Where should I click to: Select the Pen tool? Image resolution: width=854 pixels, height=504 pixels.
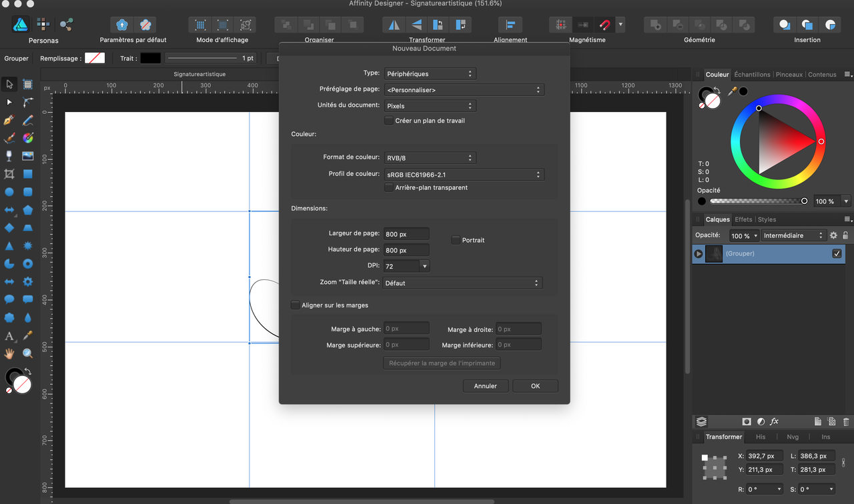(x=9, y=120)
